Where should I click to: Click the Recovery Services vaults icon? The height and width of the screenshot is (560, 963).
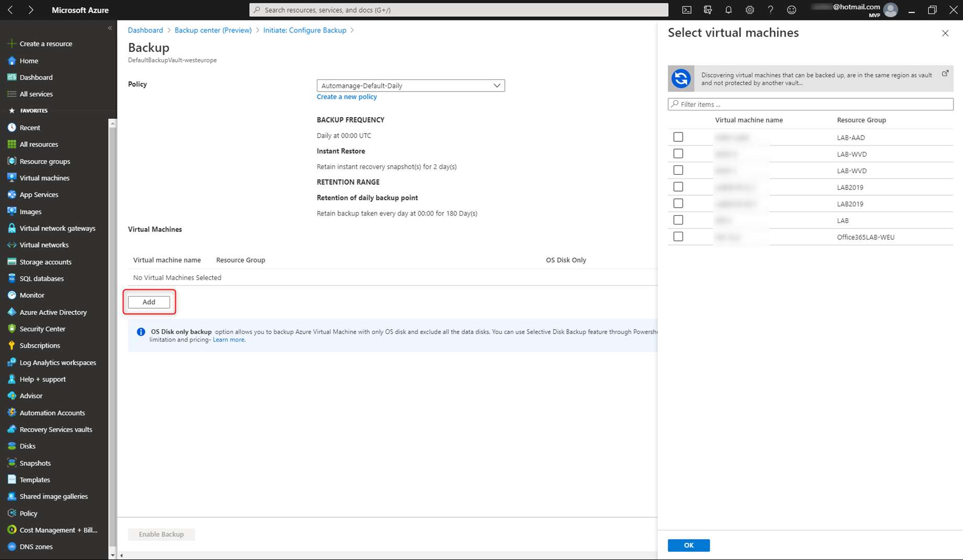[12, 429]
